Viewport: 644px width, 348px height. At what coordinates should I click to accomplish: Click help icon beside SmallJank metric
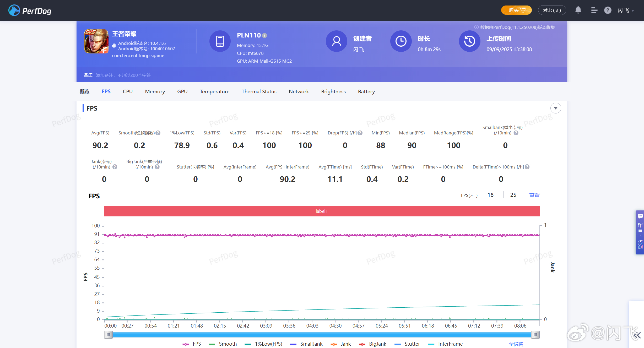516,133
